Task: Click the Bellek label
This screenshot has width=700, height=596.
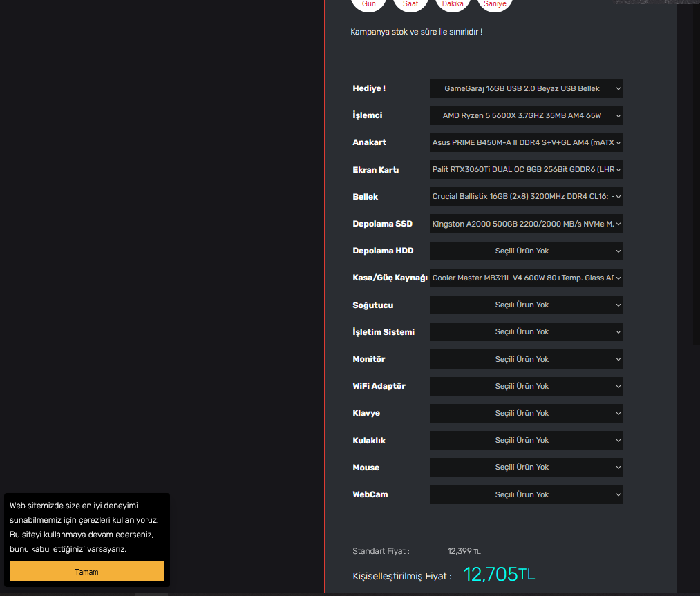Action: [x=365, y=197]
